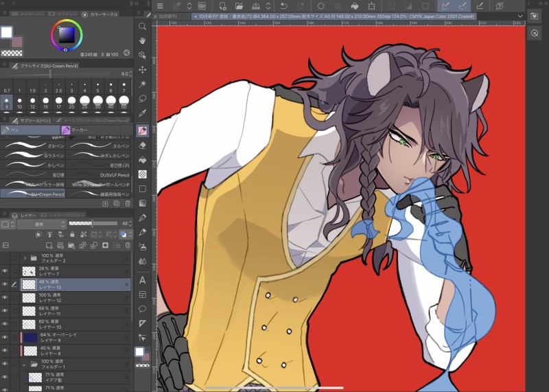Click the Clip Studio spiral icon
549x392 pixels.
[202, 5]
